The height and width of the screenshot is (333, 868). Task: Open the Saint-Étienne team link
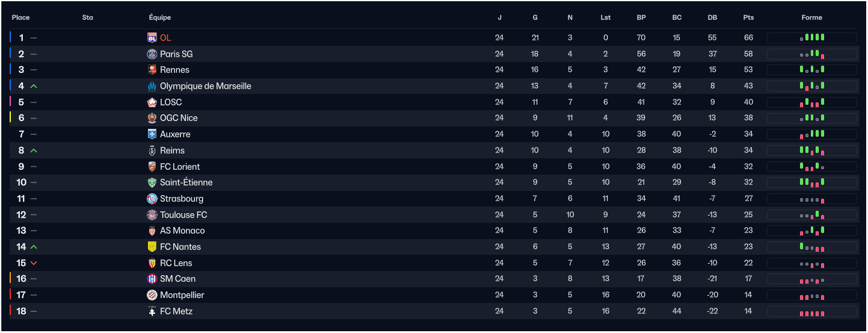pos(186,182)
